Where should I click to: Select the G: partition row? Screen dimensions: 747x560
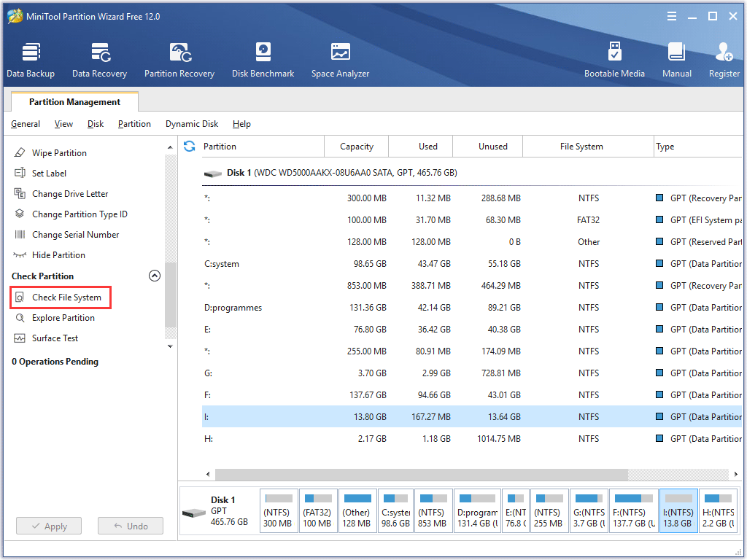click(472, 373)
